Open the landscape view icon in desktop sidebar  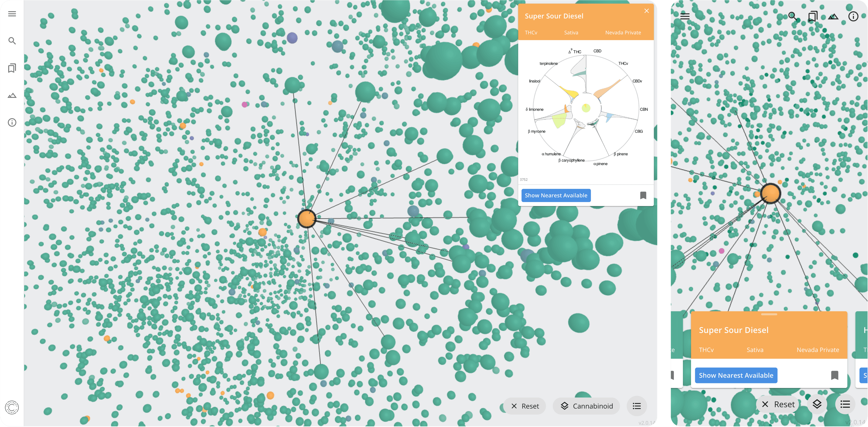pyautogui.click(x=12, y=95)
